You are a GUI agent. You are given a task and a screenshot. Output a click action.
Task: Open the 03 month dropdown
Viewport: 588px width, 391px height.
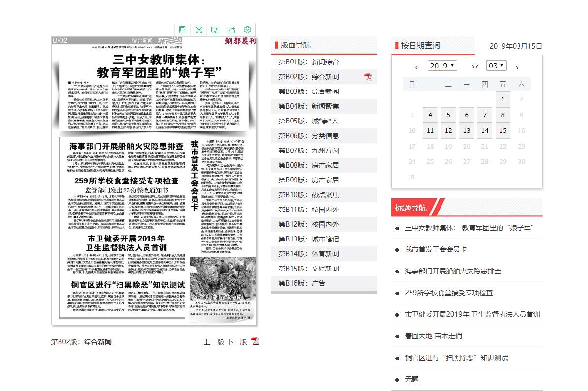496,66
